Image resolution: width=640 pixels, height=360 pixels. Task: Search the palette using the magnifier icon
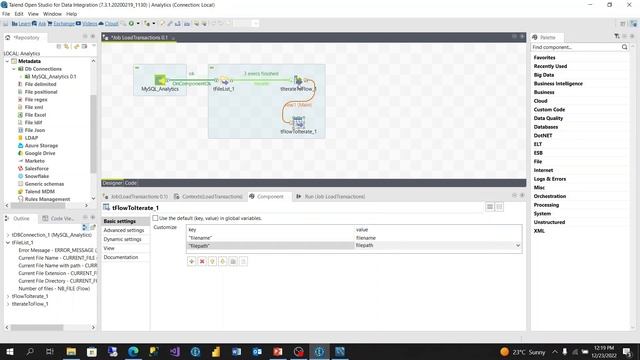coord(624,47)
